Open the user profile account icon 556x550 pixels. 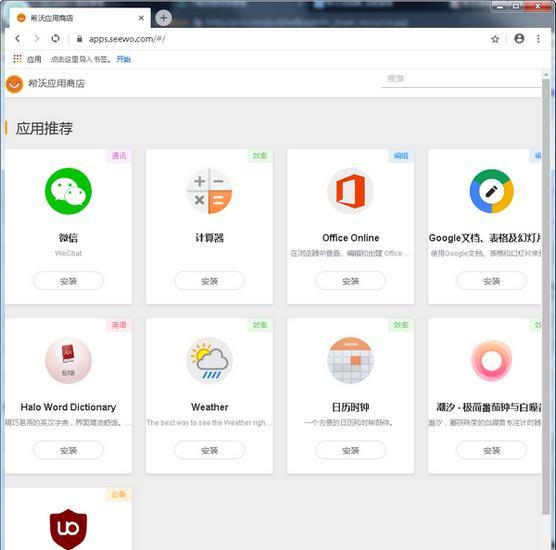pyautogui.click(x=519, y=38)
